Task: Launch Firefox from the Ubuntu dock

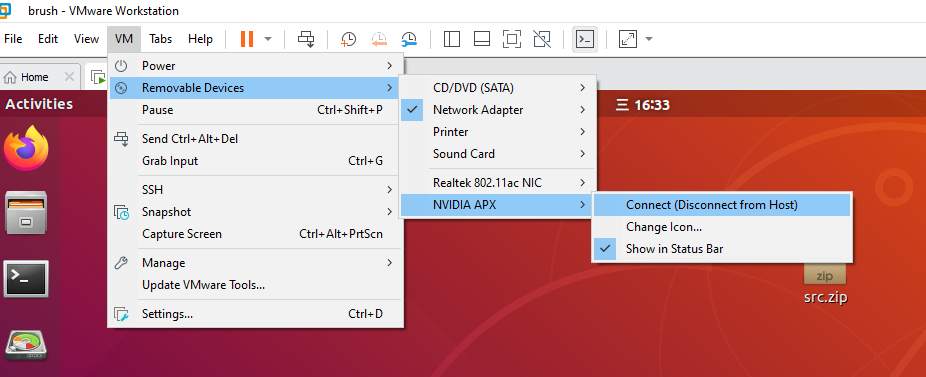Action: tap(26, 148)
